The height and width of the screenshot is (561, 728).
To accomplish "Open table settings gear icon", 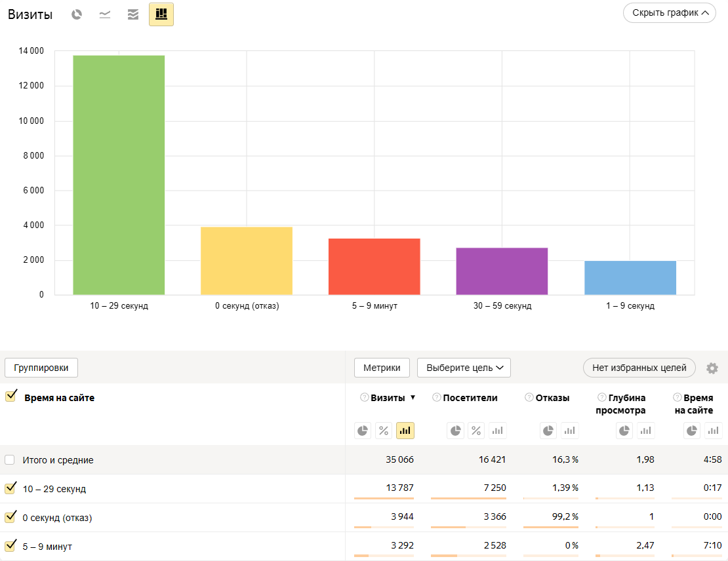I will tap(712, 368).
